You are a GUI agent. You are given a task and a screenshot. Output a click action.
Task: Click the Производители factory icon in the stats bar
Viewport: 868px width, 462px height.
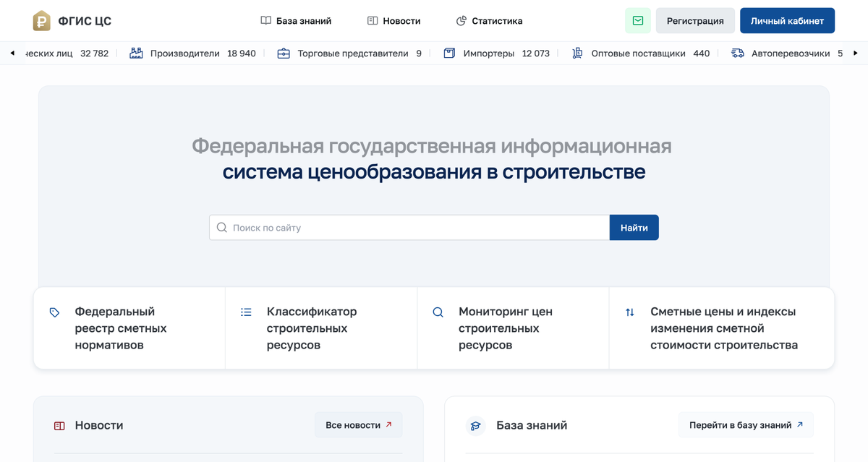(136, 53)
